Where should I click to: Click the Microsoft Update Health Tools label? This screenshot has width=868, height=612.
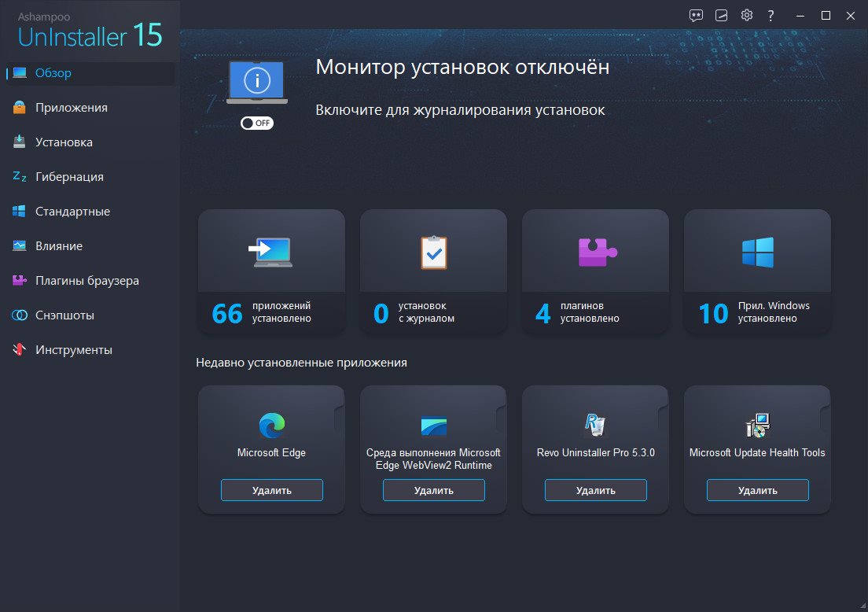pyautogui.click(x=757, y=452)
